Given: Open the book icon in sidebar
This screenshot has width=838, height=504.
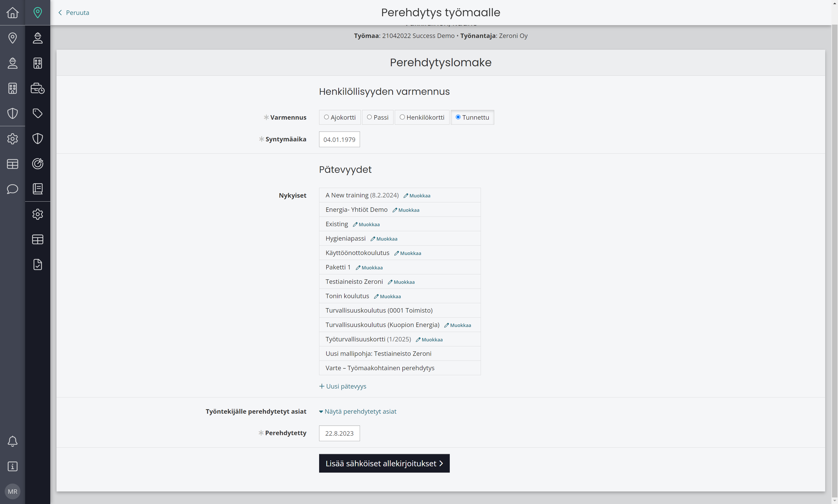Looking at the screenshot, I should coord(38,189).
